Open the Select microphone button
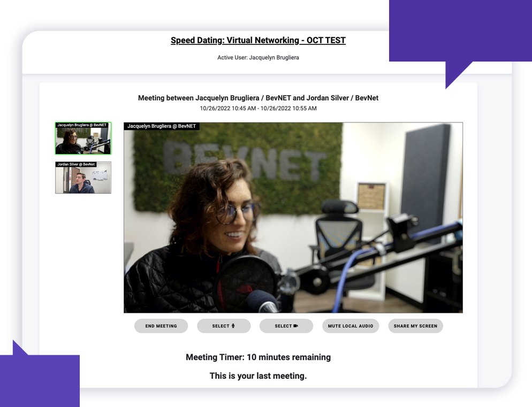The height and width of the screenshot is (407, 532). [224, 326]
